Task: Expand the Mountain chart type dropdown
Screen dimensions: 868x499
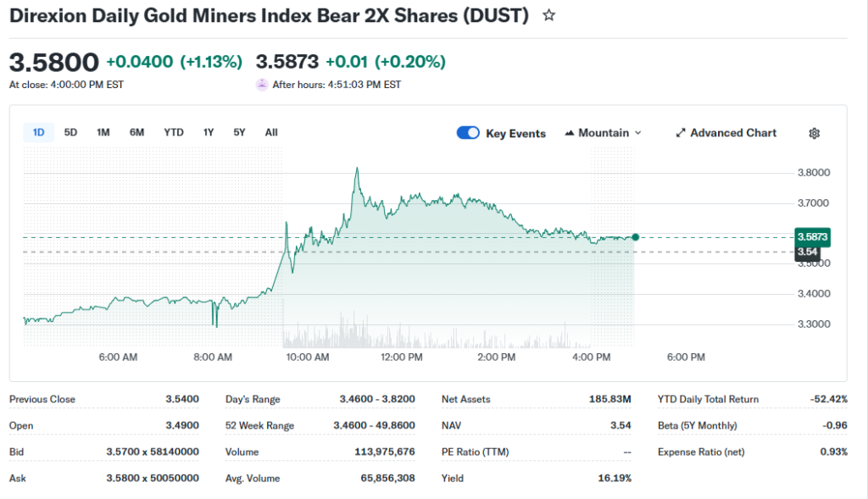Action: [x=637, y=133]
